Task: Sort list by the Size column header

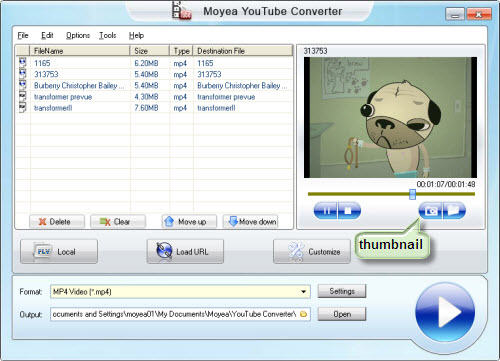Action: [x=149, y=51]
